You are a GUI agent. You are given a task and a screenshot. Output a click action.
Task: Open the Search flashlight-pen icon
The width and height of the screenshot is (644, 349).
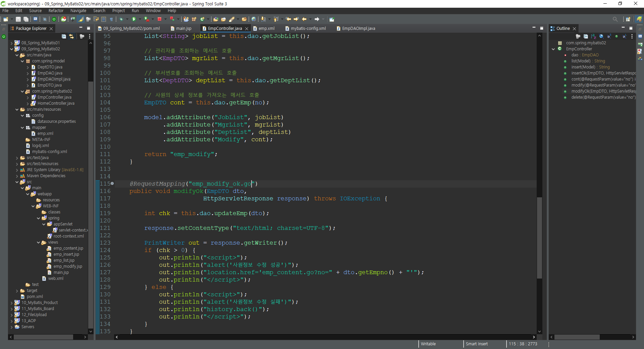232,19
